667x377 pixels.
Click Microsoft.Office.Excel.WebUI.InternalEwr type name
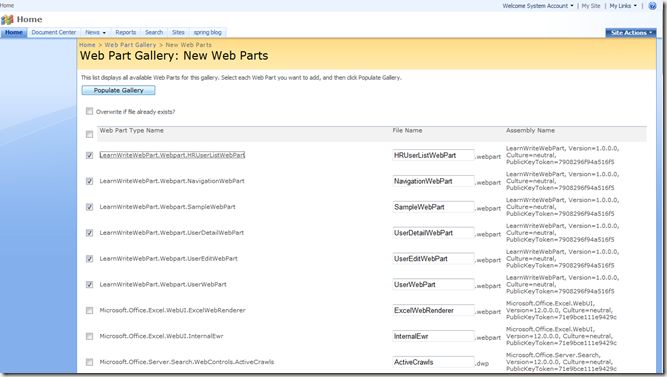[161, 336]
